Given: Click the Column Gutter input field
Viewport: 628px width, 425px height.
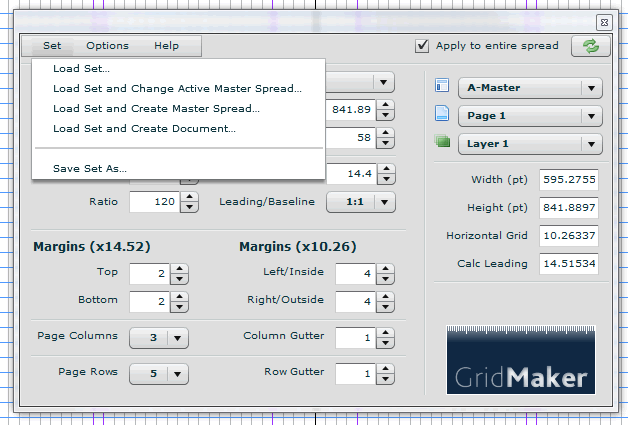Looking at the screenshot, I should tap(356, 338).
